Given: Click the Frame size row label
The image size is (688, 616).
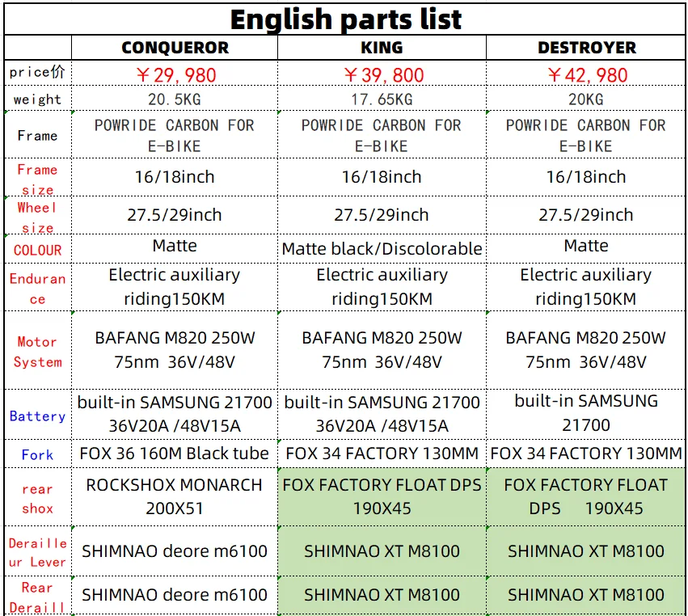Looking at the screenshot, I should point(38,177).
